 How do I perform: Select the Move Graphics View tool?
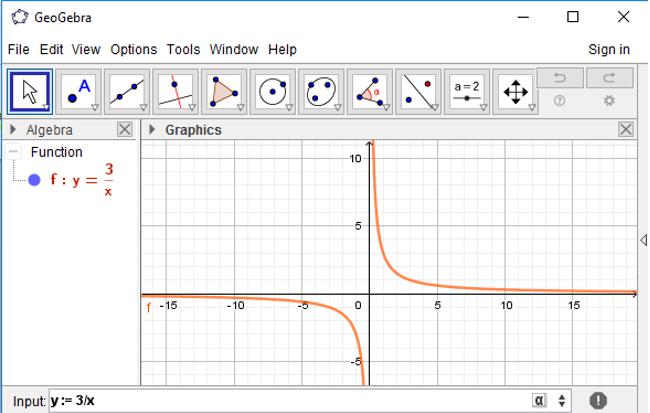point(515,92)
